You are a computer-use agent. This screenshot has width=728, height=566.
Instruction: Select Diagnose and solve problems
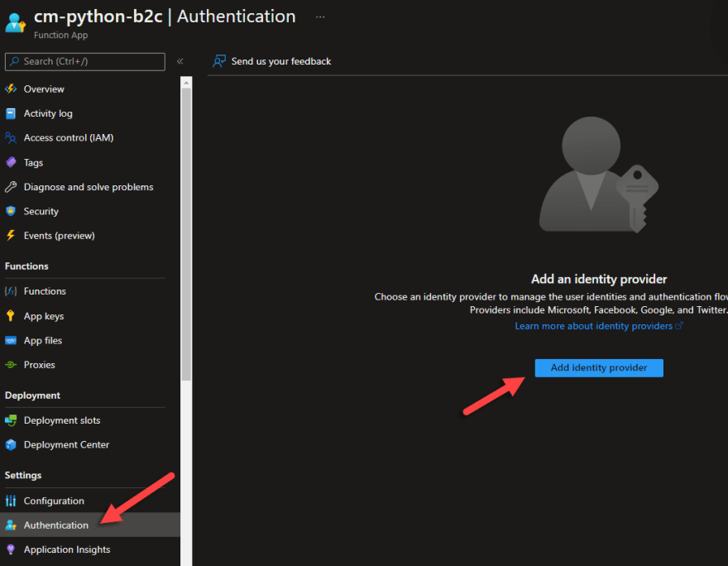pyautogui.click(x=90, y=187)
